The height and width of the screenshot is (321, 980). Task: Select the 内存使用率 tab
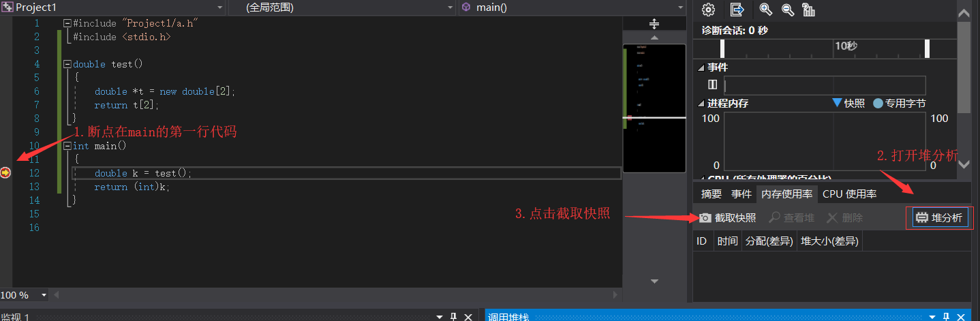[x=786, y=194]
